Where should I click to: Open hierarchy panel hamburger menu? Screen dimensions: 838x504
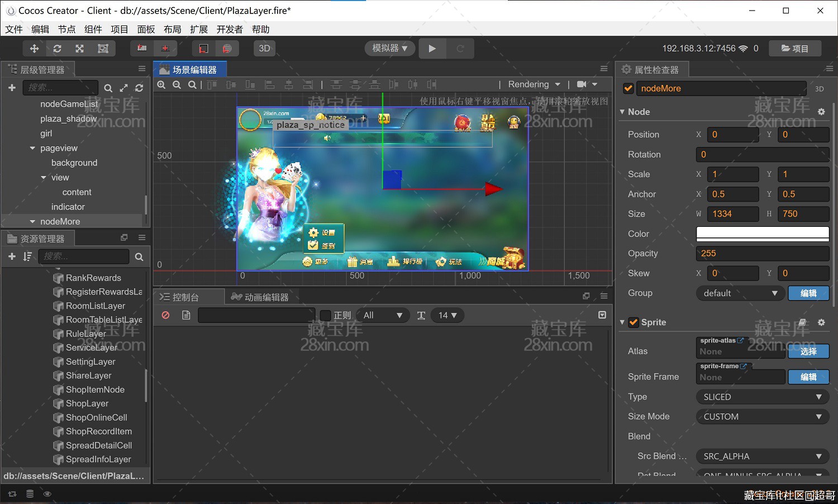point(142,69)
